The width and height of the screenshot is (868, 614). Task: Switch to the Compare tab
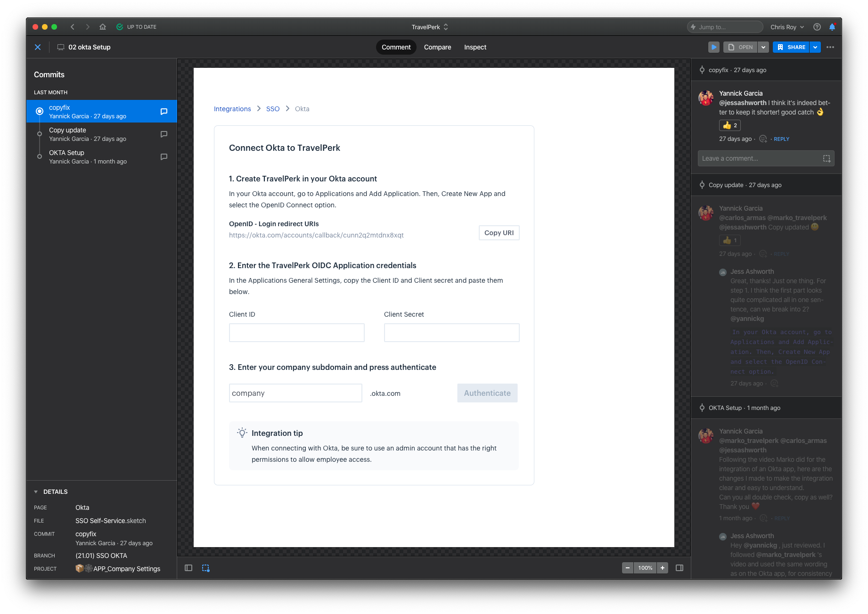[x=437, y=47]
